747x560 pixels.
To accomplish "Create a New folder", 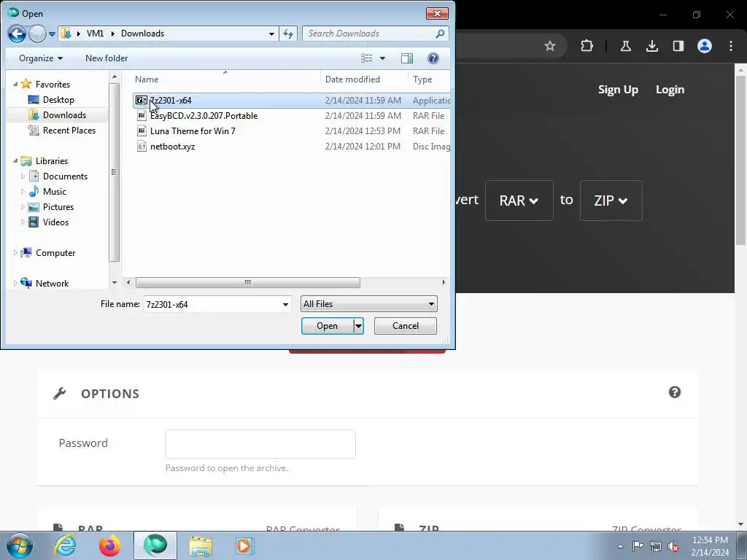I will (x=107, y=58).
